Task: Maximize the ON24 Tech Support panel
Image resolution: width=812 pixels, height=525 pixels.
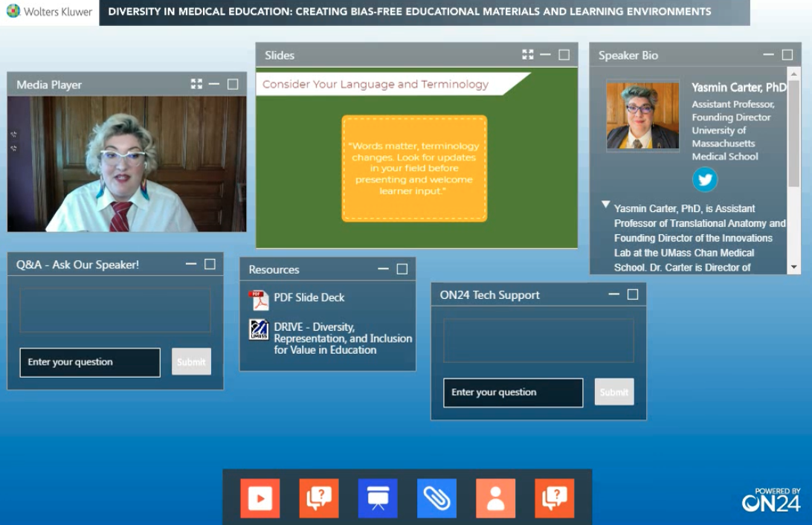Action: click(633, 294)
